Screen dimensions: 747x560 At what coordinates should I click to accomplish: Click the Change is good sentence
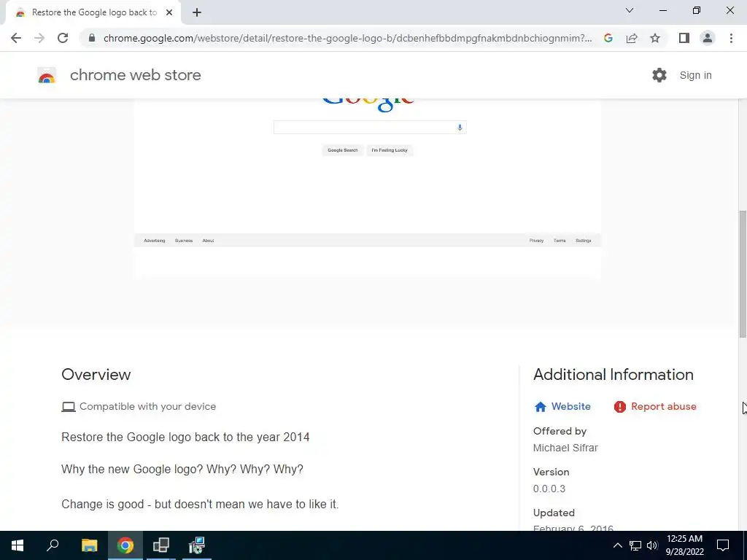pyautogui.click(x=200, y=505)
